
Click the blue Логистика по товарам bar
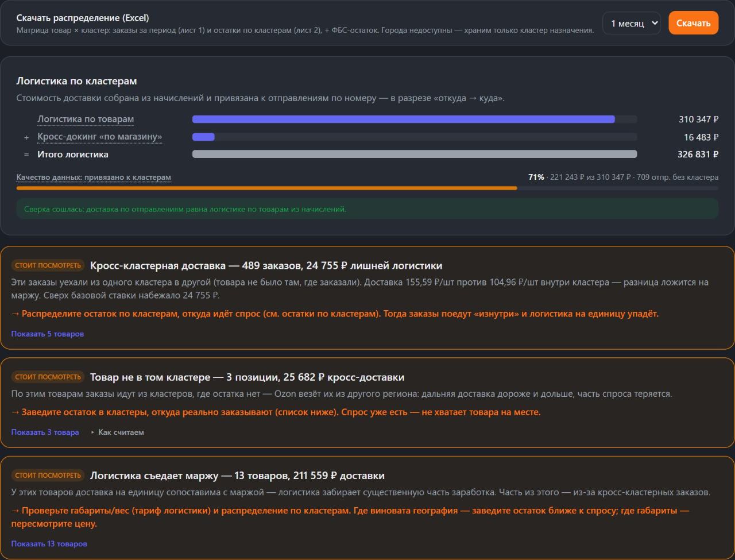click(403, 119)
